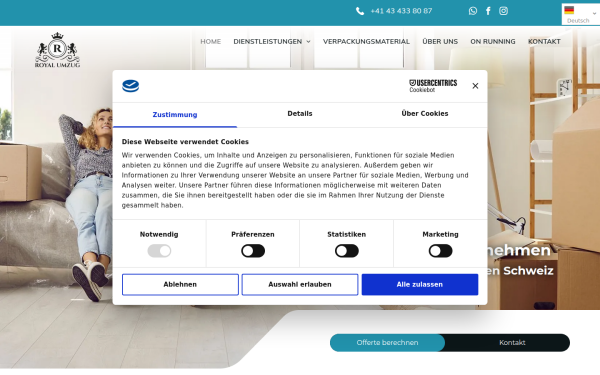Enable the Marketing cookies switch
The width and height of the screenshot is (600, 375).
440,251
